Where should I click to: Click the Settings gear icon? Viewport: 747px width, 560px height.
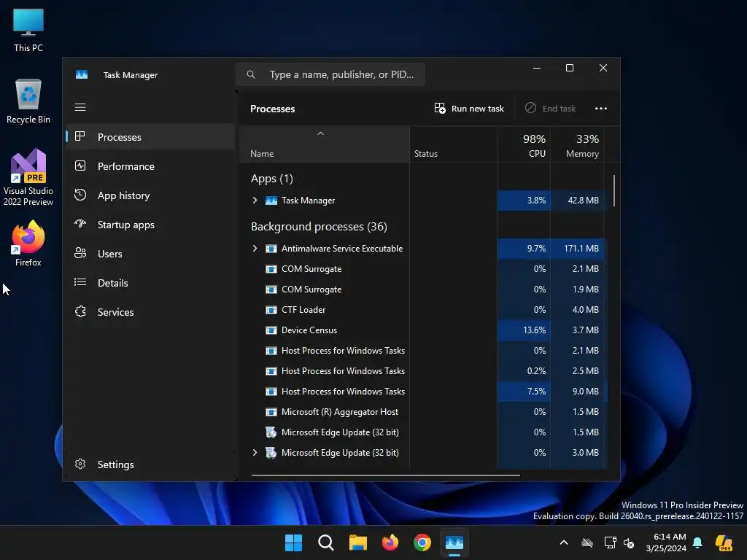click(x=80, y=464)
